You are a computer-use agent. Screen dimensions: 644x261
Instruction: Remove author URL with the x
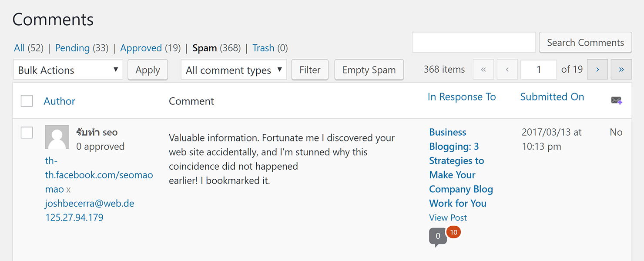[x=68, y=190]
